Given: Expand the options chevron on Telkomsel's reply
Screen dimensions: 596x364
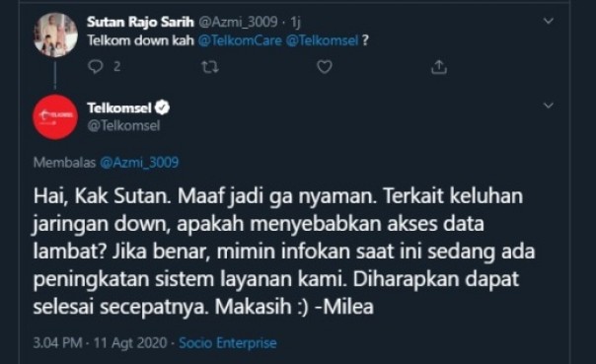Looking at the screenshot, I should pyautogui.click(x=548, y=106).
